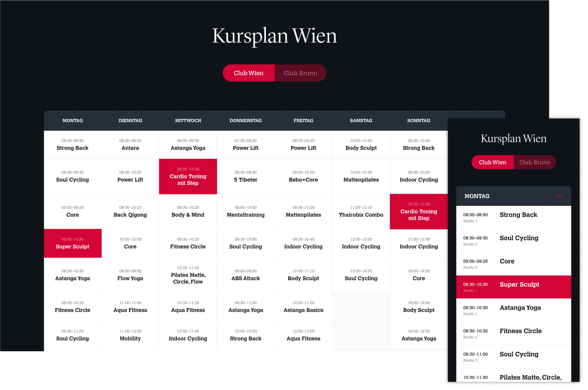The image size is (588, 390).
Task: Switch to Club Brunn in mobile panel
Action: coord(534,162)
